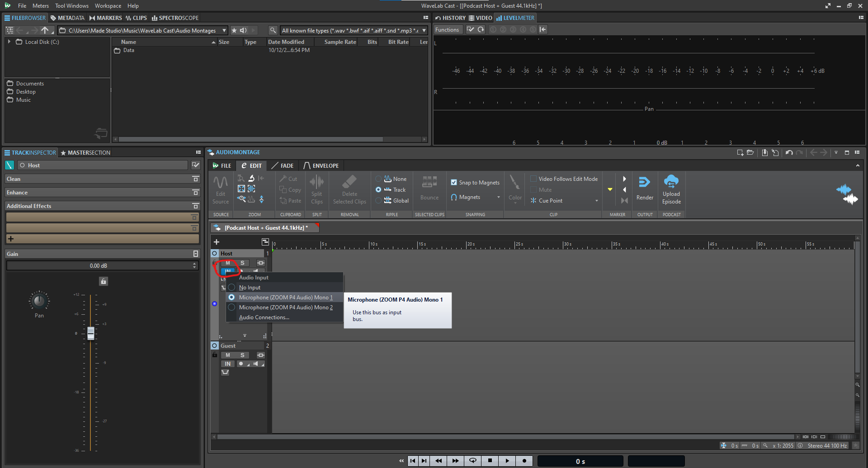868x468 pixels.
Task: Click the Split Clips icon
Action: pyautogui.click(x=317, y=182)
